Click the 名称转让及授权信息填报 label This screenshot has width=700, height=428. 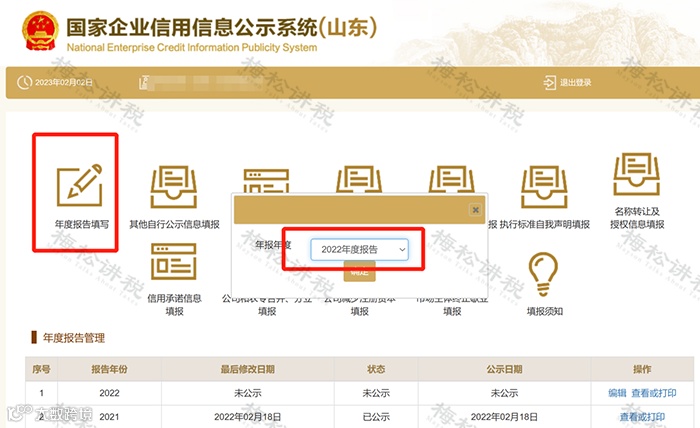(637, 218)
